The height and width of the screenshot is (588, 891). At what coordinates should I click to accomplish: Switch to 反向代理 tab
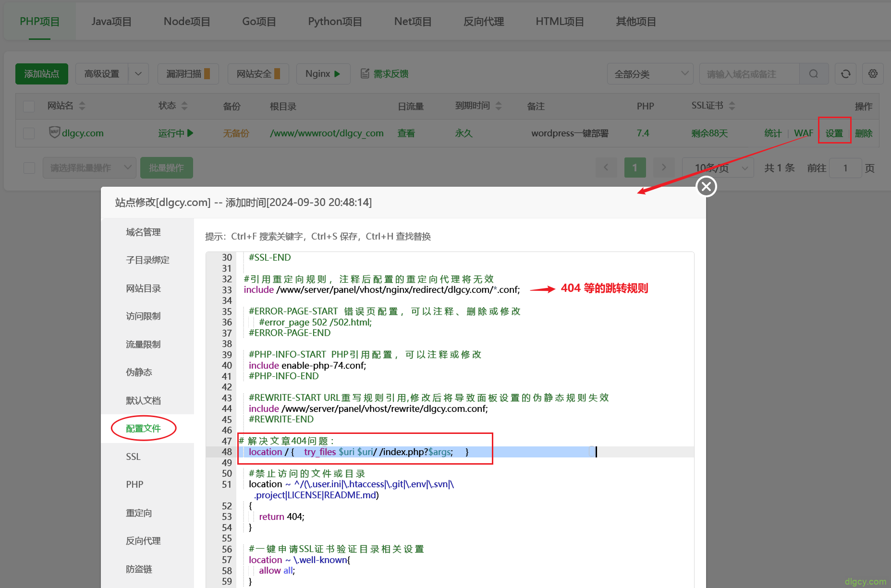tap(484, 22)
